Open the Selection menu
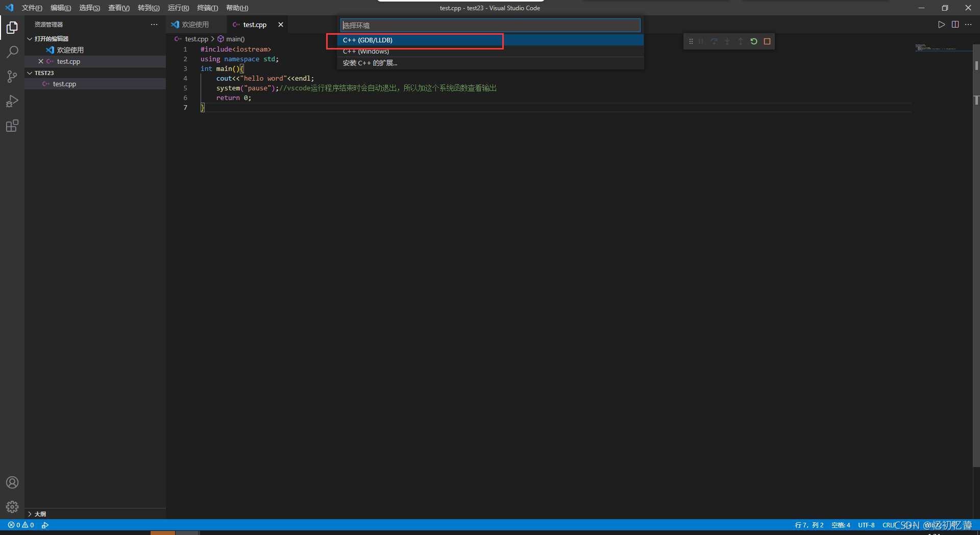Screen dimensions: 980x535 (89, 8)
